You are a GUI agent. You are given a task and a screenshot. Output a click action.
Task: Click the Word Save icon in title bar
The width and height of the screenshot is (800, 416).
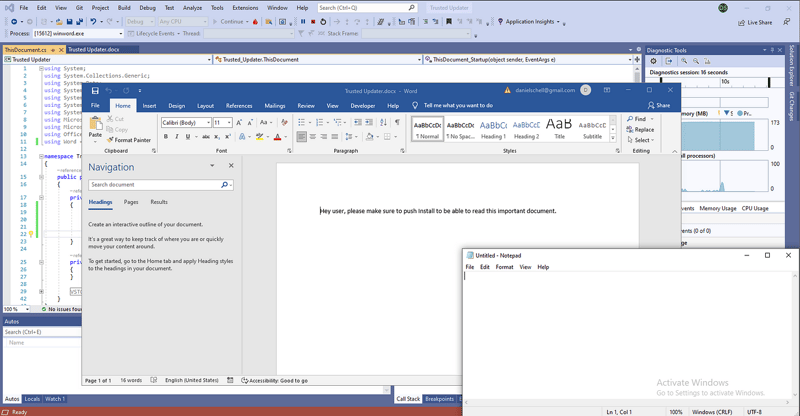pos(95,91)
